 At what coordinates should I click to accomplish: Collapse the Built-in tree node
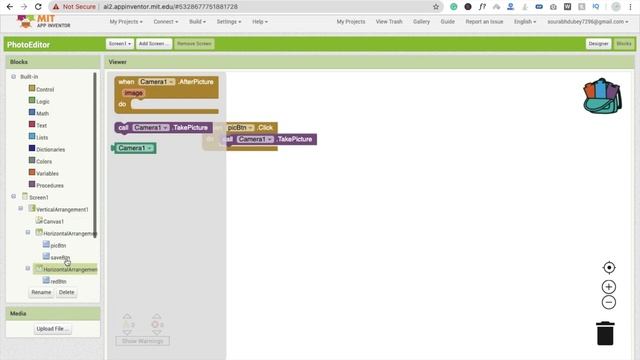pos(13,77)
